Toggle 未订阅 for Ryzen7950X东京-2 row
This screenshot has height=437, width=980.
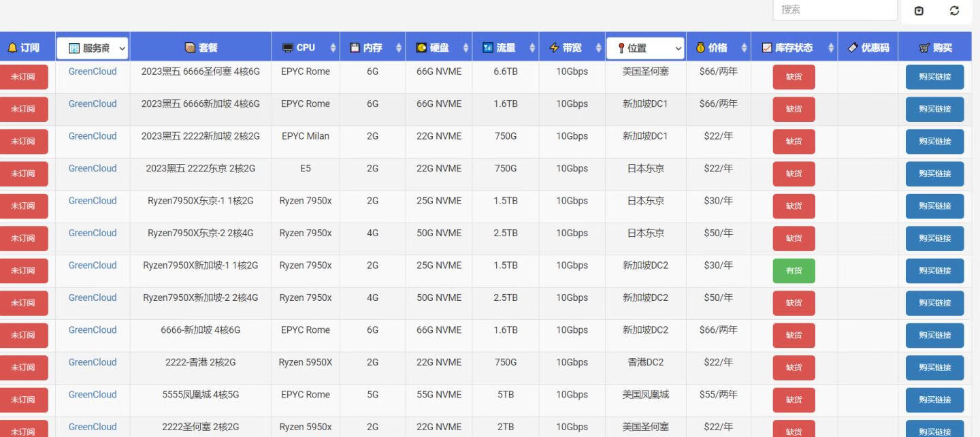click(23, 238)
